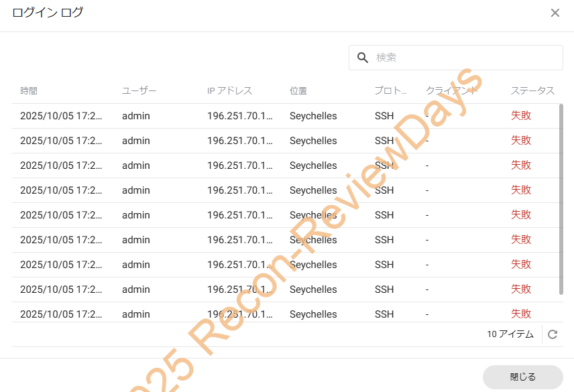
Task: Click SSH protocol in the bottom visible row
Action: (384, 314)
